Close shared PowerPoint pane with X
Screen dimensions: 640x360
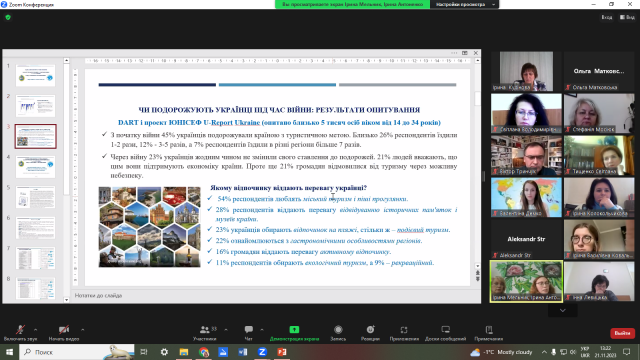tap(476, 53)
